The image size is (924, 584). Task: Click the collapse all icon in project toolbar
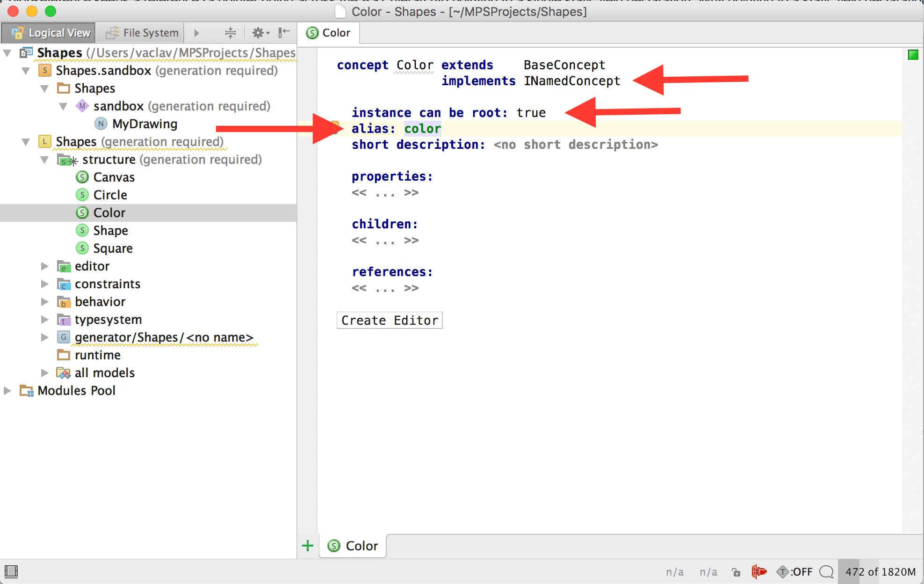coord(230,33)
